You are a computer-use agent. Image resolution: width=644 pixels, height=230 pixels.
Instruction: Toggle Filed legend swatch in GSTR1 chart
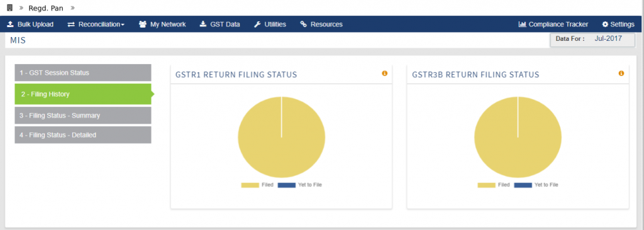(x=250, y=185)
